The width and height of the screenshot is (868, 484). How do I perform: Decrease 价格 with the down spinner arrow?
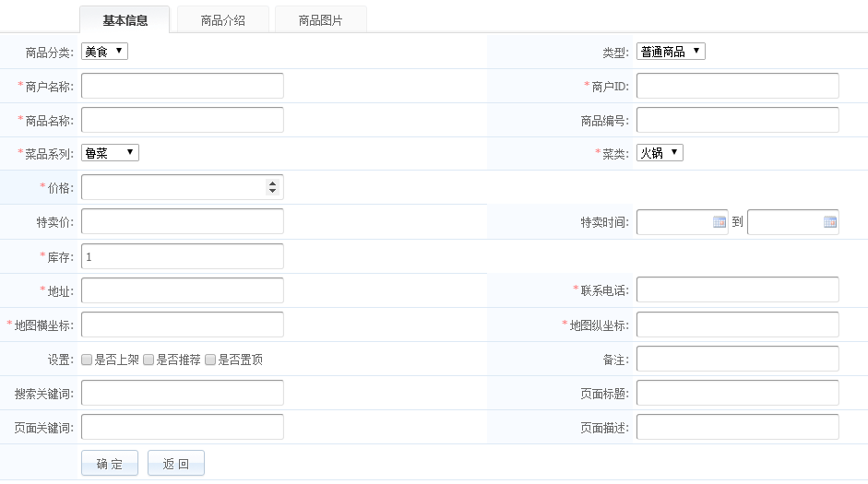[272, 192]
